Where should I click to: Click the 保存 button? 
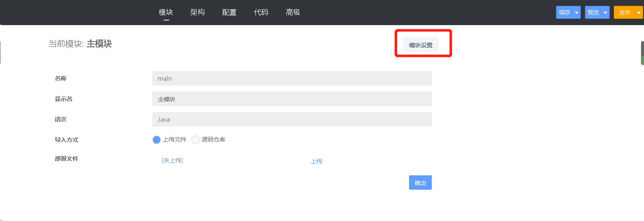pos(564,13)
